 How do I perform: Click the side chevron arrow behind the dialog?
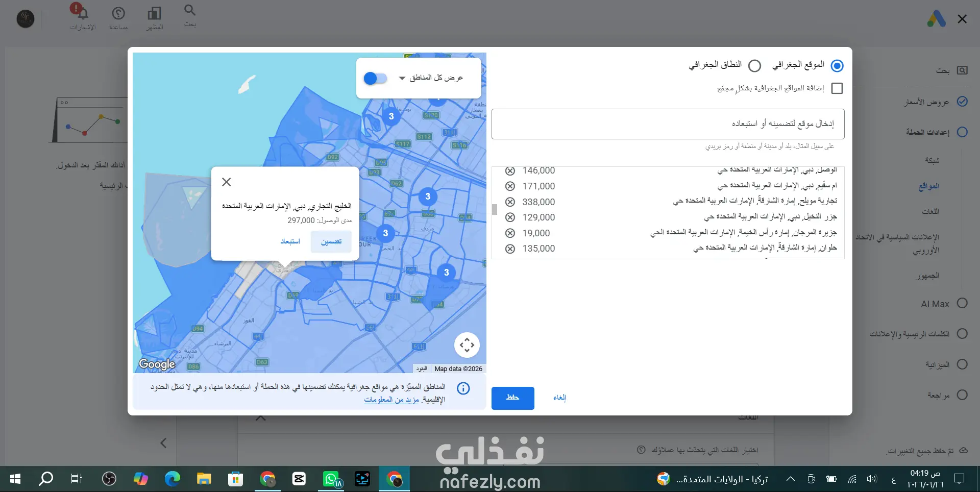click(163, 443)
